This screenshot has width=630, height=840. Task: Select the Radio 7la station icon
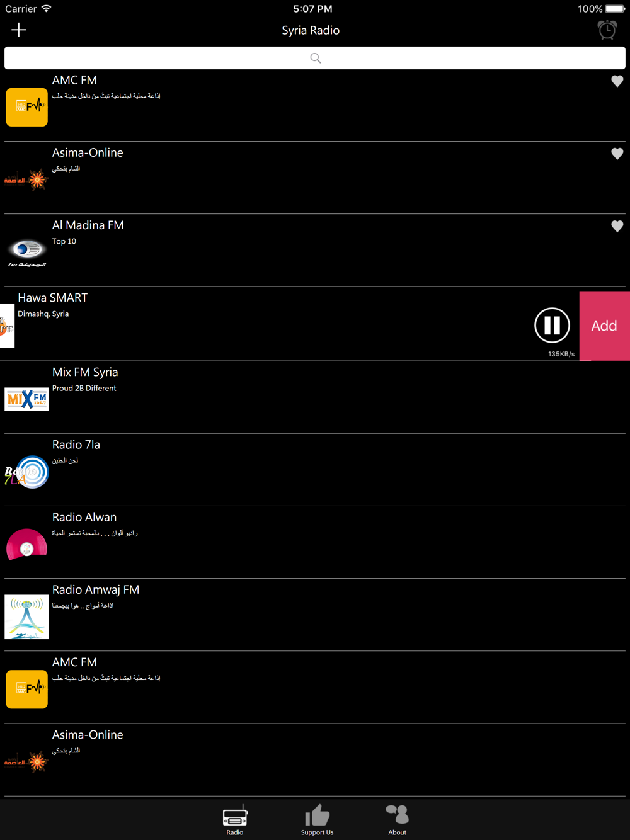tap(27, 472)
